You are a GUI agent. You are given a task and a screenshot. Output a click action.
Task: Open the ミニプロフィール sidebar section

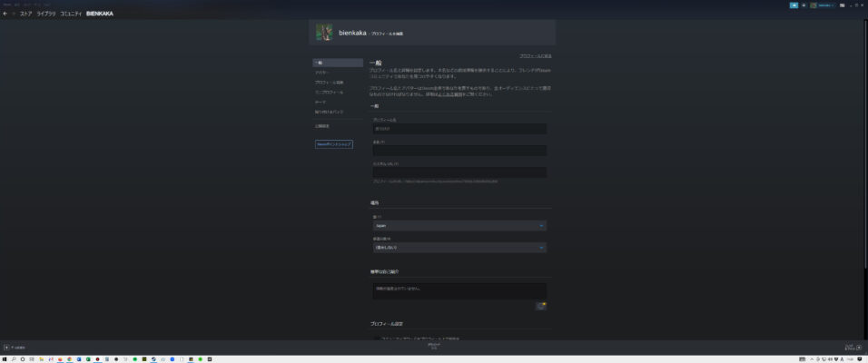(x=329, y=93)
